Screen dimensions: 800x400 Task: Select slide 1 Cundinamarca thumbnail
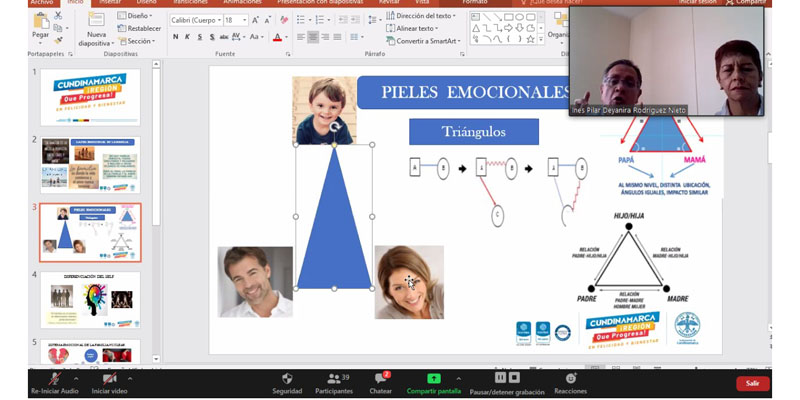click(x=90, y=97)
